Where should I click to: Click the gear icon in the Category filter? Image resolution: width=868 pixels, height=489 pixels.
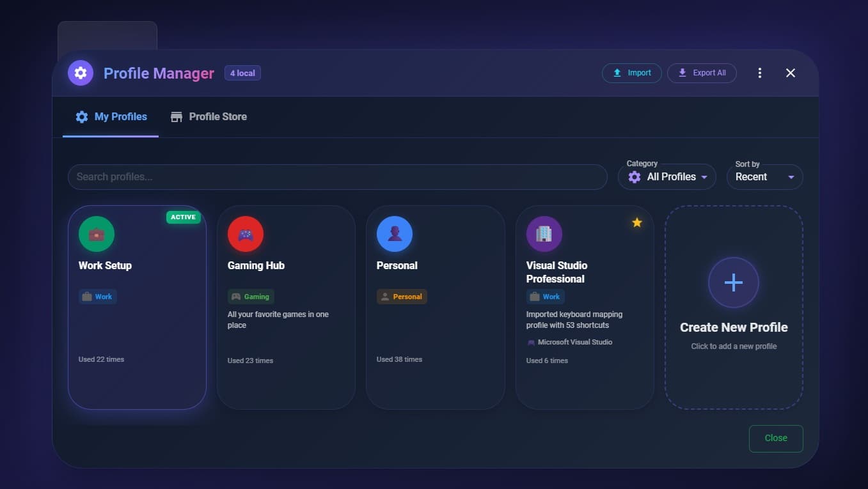(634, 176)
